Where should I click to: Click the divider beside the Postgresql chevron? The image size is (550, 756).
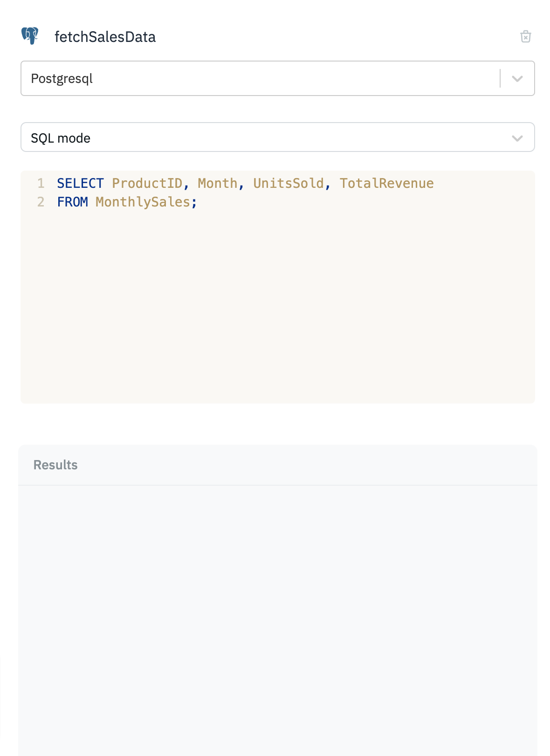[x=500, y=78]
